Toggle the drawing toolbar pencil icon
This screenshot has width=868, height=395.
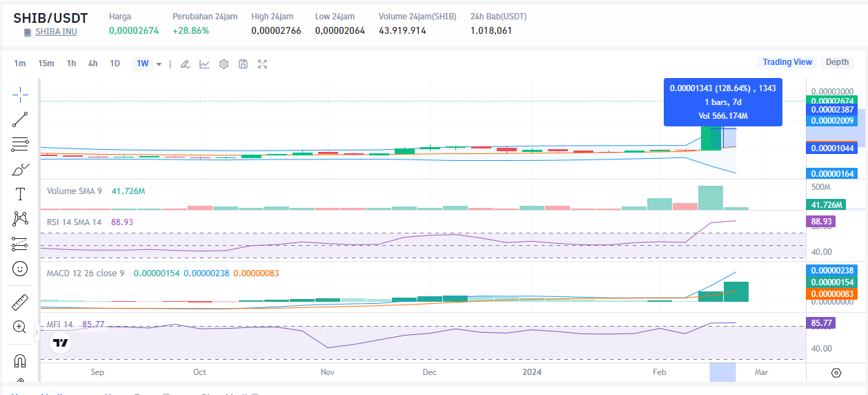point(185,64)
